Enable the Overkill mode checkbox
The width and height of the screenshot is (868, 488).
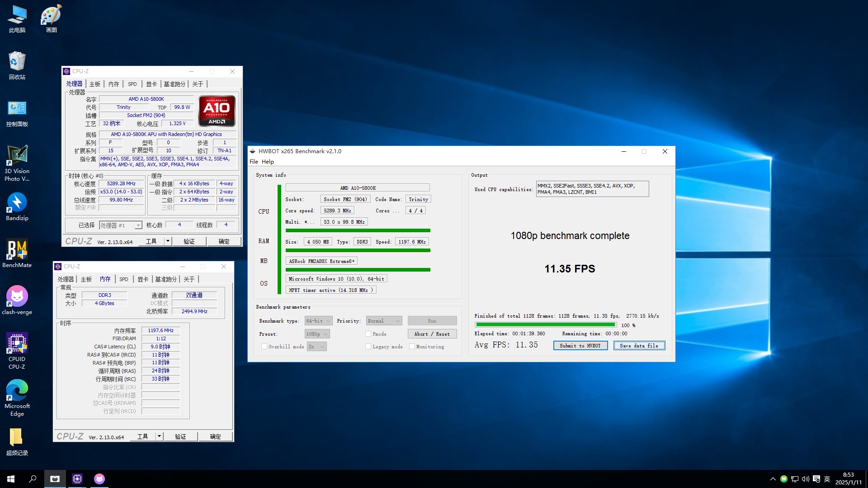tap(264, 347)
